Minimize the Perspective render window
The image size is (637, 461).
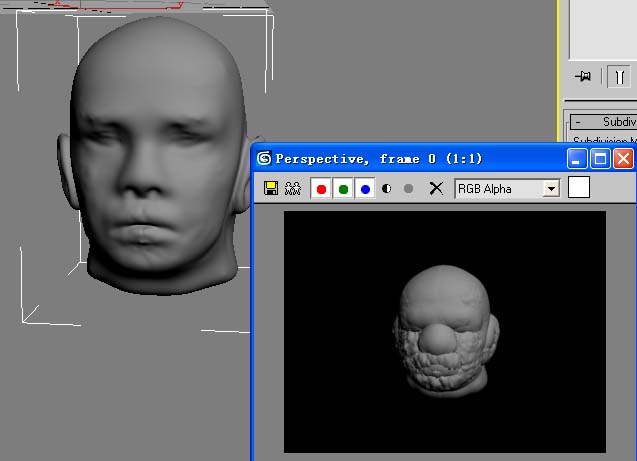[x=577, y=158]
